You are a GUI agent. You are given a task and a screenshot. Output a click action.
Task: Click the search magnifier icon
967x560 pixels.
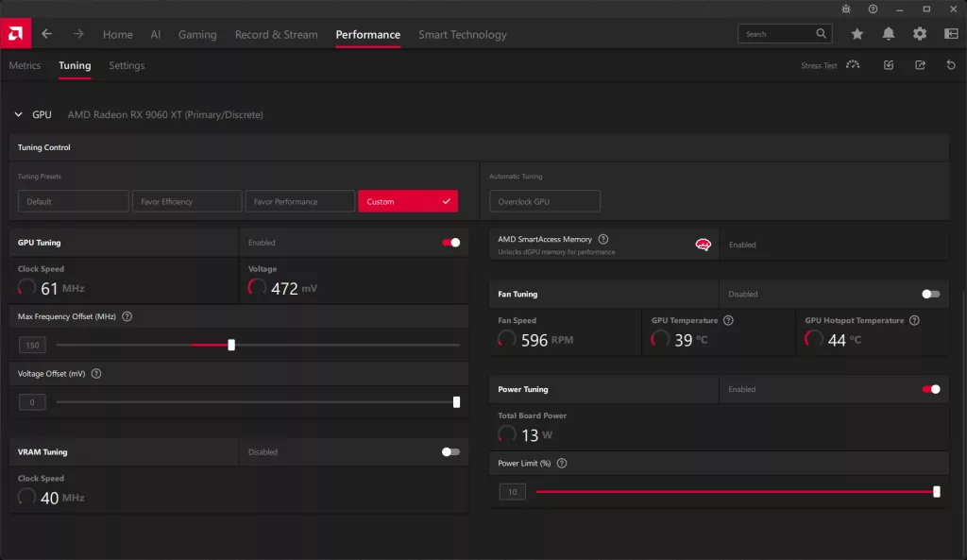click(x=821, y=34)
